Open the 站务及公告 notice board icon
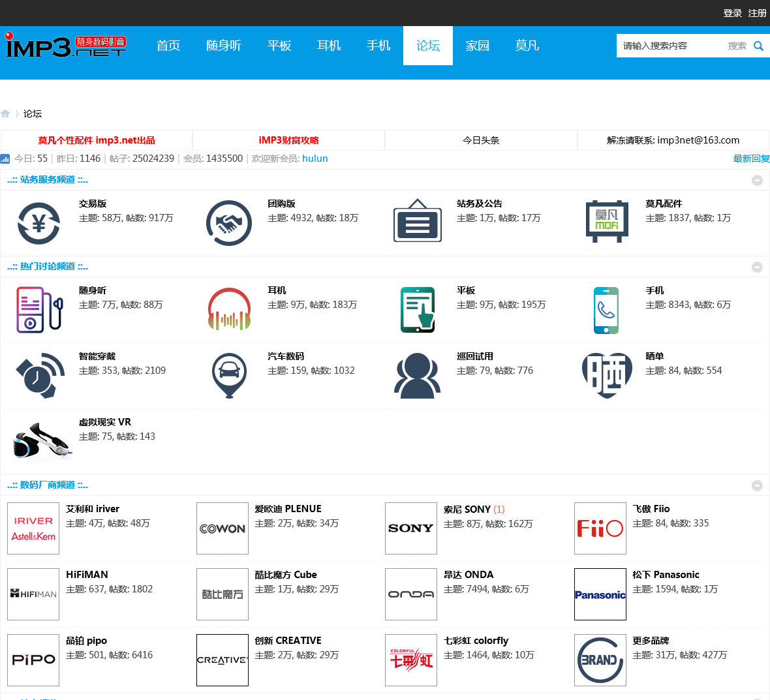The image size is (770, 700). point(418,221)
